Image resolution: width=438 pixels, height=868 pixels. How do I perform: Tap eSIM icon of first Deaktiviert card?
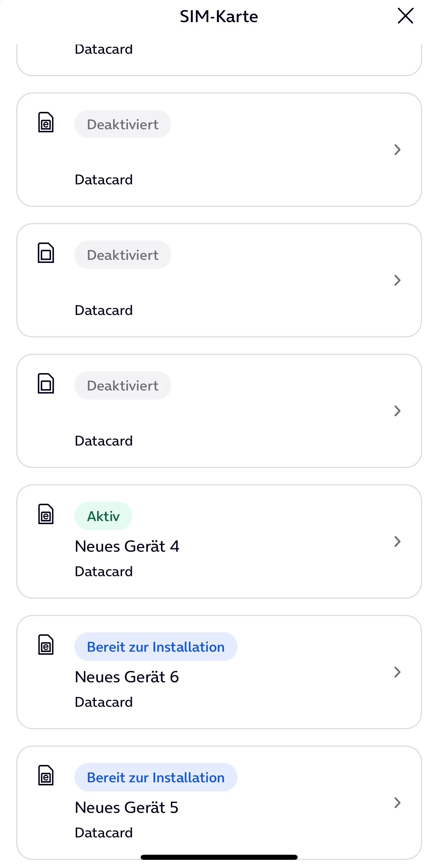click(46, 122)
